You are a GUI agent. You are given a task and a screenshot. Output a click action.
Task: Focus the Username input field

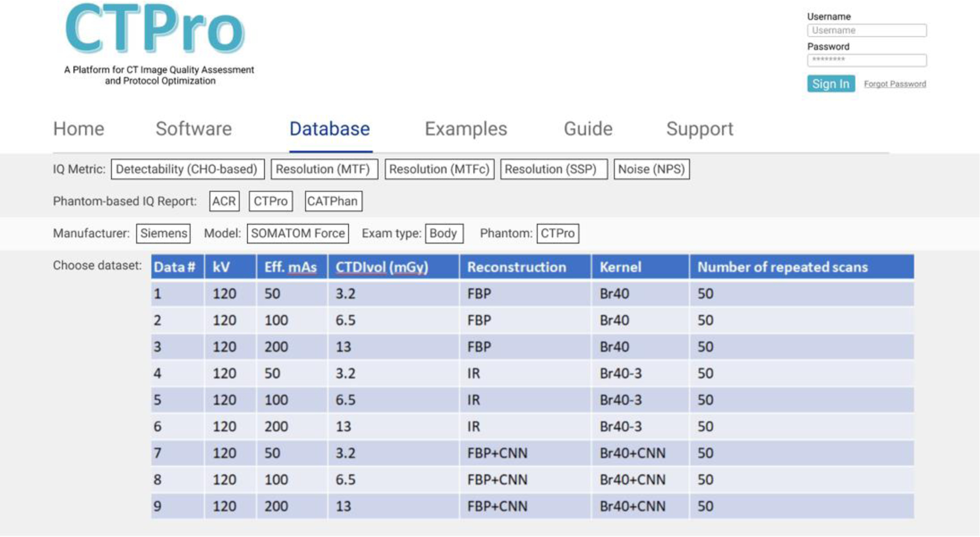(x=867, y=30)
